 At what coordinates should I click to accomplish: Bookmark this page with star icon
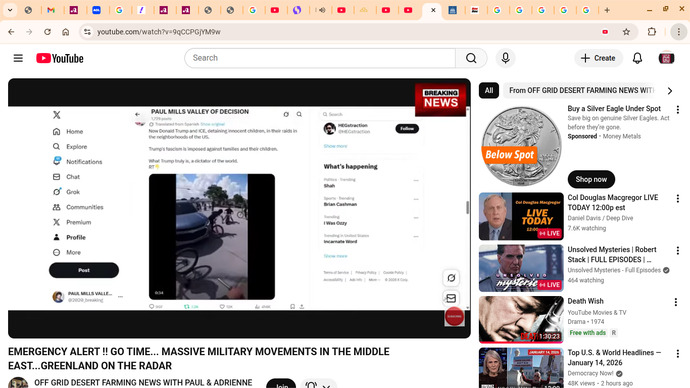click(x=626, y=32)
